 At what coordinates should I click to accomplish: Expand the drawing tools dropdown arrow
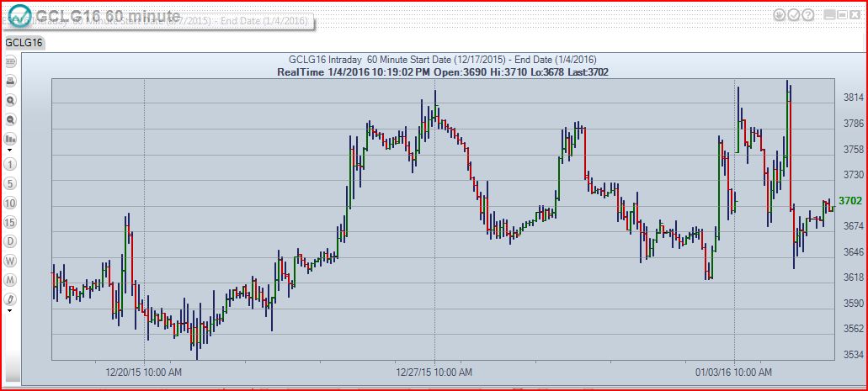pyautogui.click(x=10, y=309)
